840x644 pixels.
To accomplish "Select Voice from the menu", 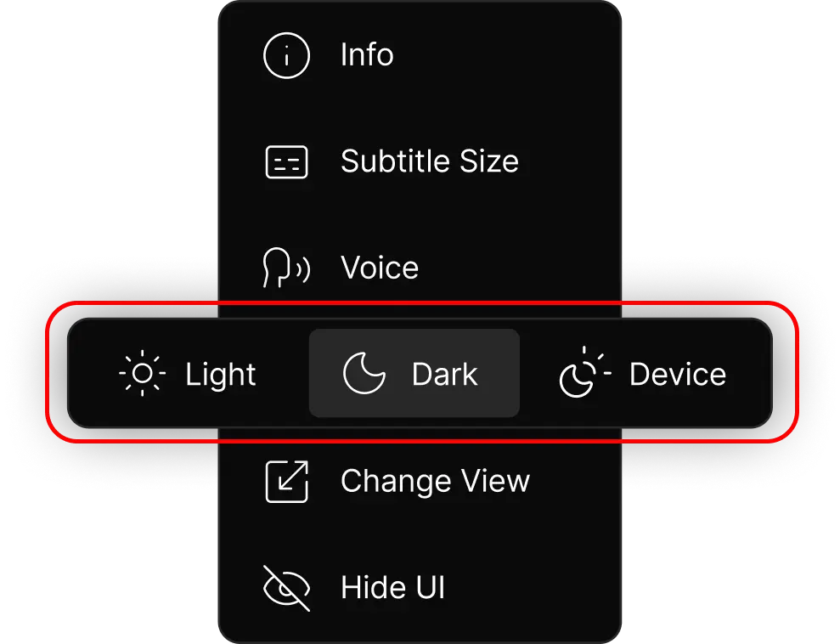I will [x=379, y=268].
